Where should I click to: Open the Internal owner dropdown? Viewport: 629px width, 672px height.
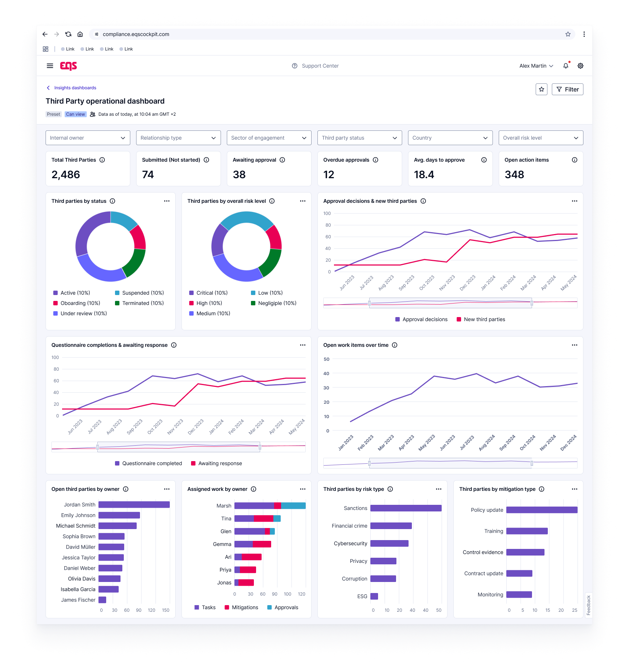click(88, 138)
